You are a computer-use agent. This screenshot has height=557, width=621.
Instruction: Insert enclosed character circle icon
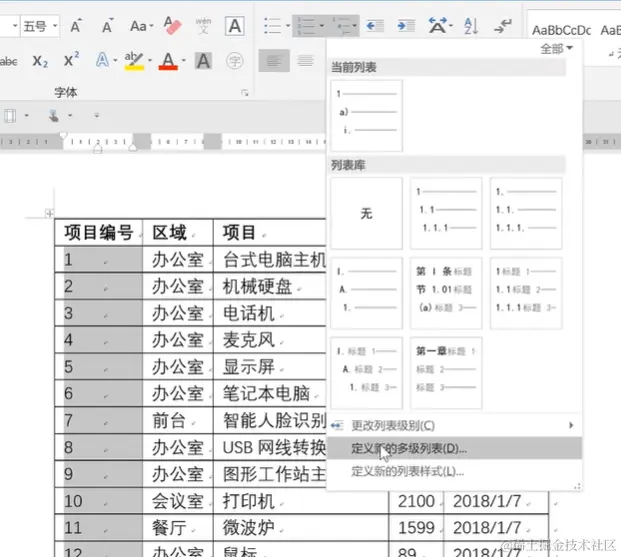pos(234,61)
